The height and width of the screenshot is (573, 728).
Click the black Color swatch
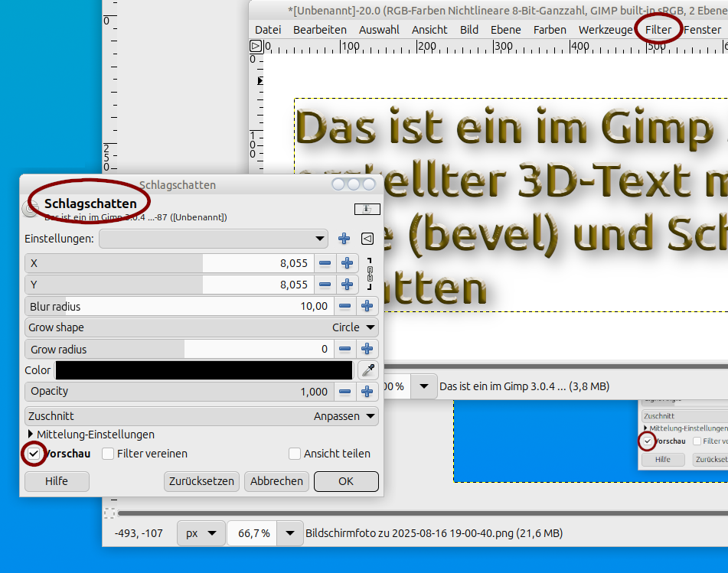(x=204, y=370)
